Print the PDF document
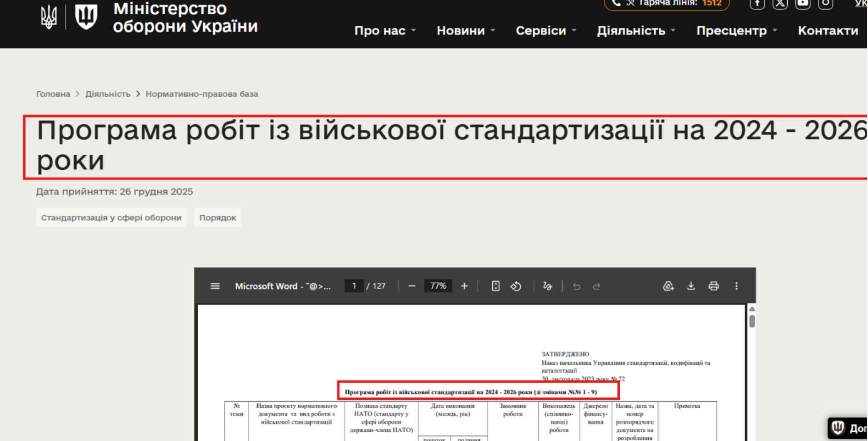This screenshot has width=868, height=441. (713, 286)
